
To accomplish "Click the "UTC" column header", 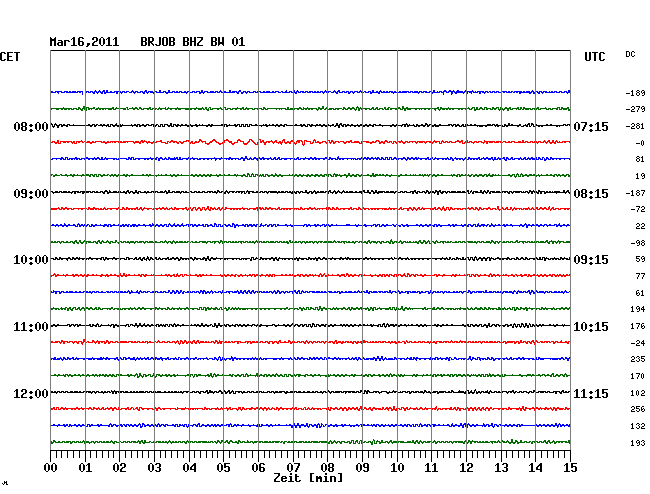I will click(594, 57).
